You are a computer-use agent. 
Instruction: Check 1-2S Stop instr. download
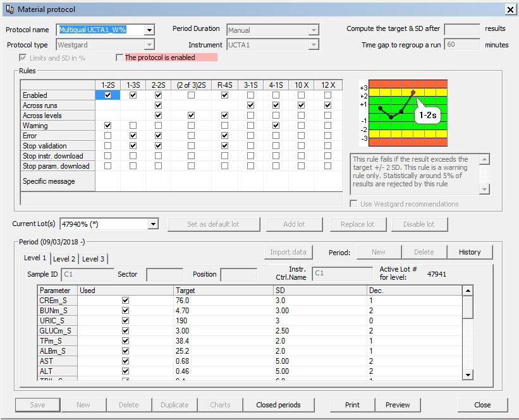[x=107, y=156]
